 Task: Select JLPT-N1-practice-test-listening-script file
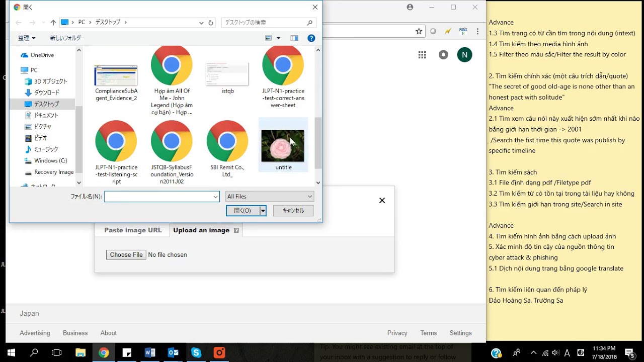(x=116, y=152)
